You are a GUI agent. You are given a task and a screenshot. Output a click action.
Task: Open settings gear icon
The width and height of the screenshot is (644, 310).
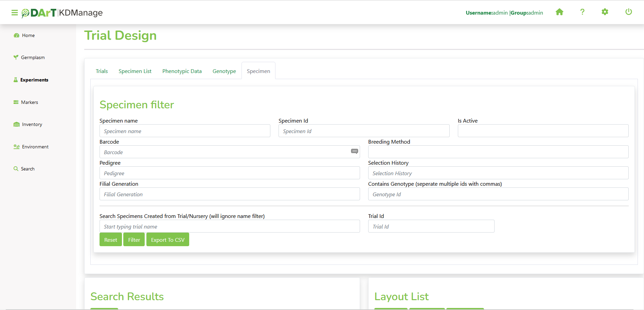605,12
